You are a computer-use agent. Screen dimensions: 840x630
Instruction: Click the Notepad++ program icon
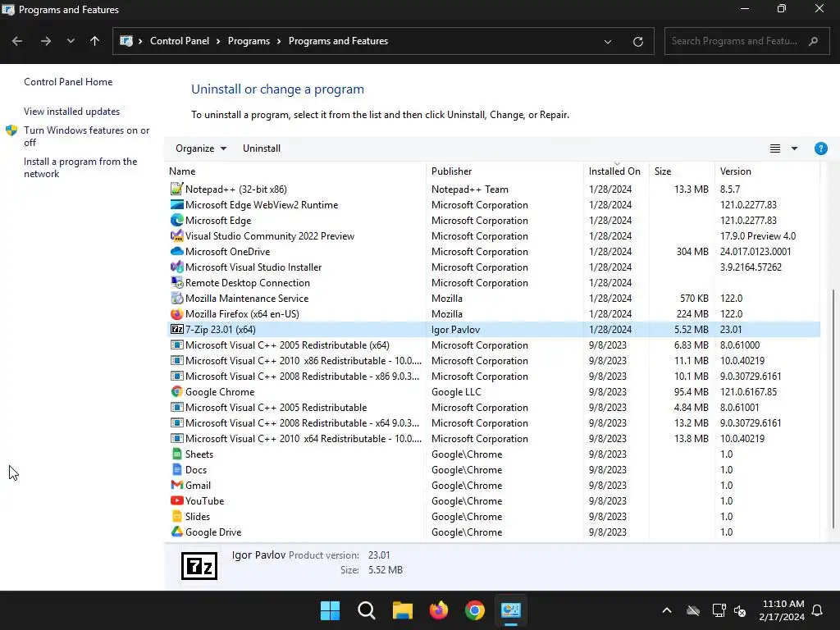tap(177, 189)
